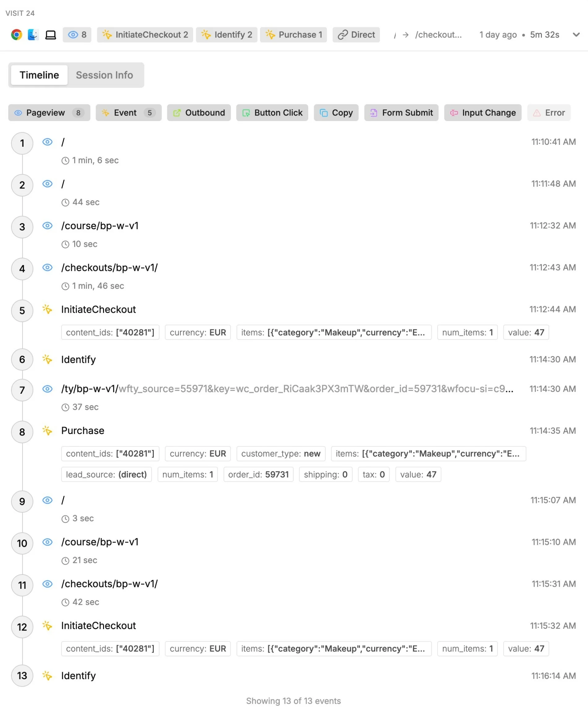Click event icon for row 12 InitiateCheckout
Viewport: 588px width, 712px height.
tap(47, 626)
